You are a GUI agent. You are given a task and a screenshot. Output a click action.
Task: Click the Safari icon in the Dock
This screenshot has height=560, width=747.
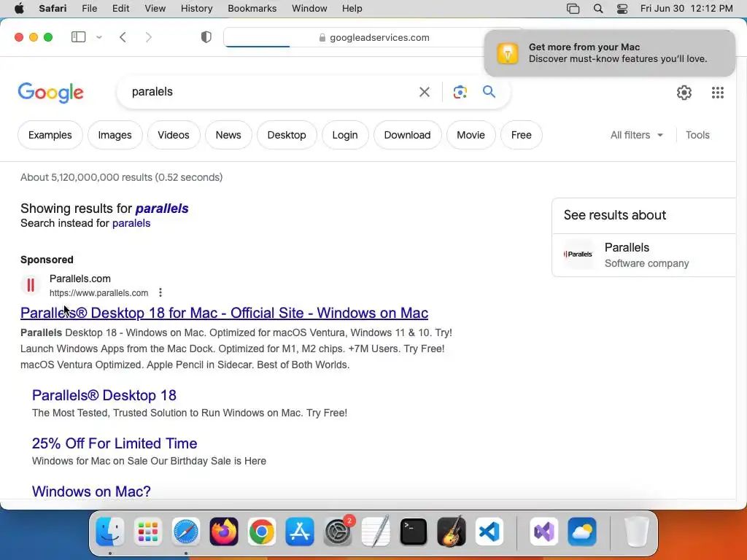coord(186,532)
